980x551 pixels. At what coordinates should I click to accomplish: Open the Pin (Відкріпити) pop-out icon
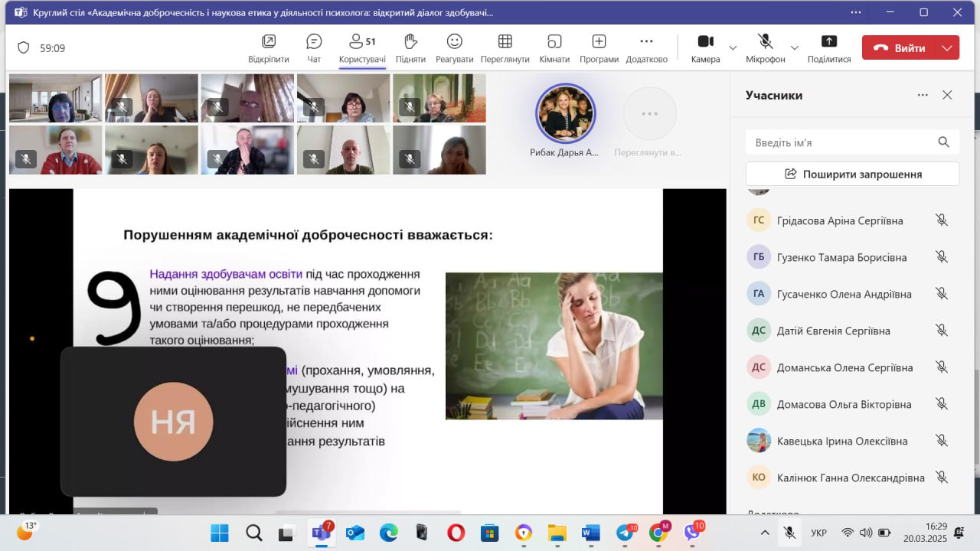(x=269, y=42)
